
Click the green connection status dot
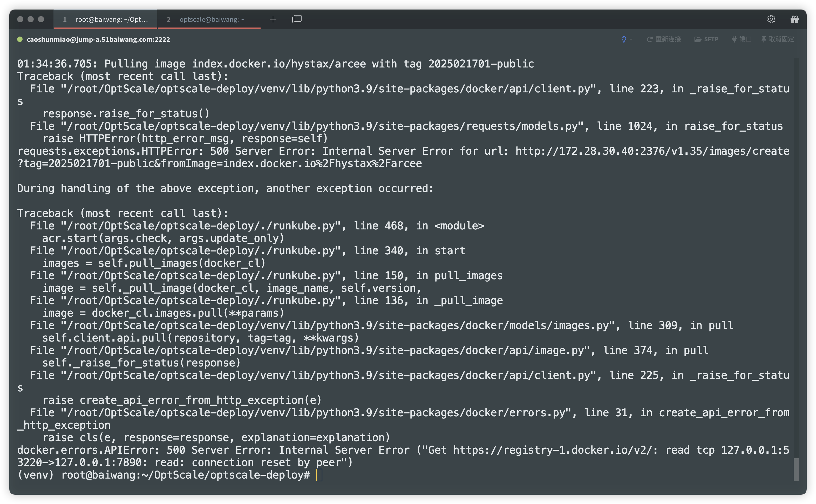point(20,39)
